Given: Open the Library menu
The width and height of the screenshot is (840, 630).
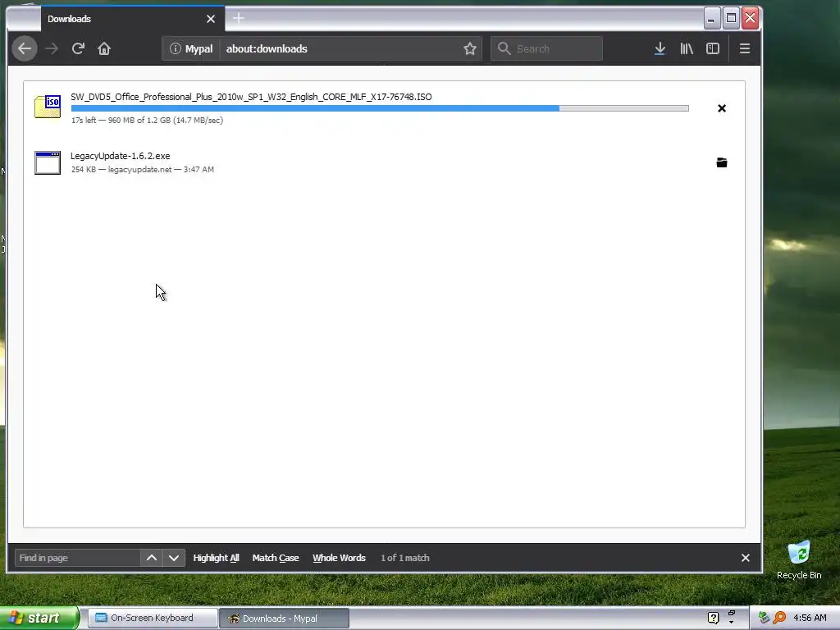Looking at the screenshot, I should (x=687, y=48).
